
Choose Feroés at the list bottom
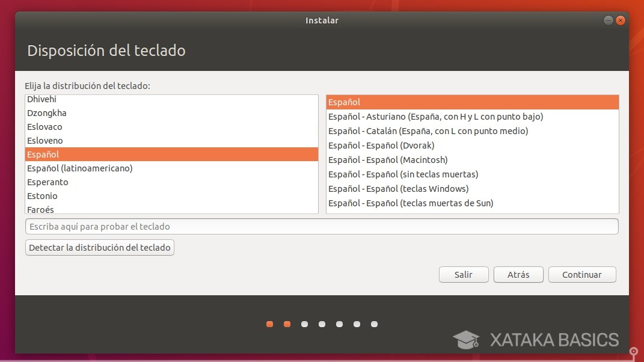pos(171,208)
